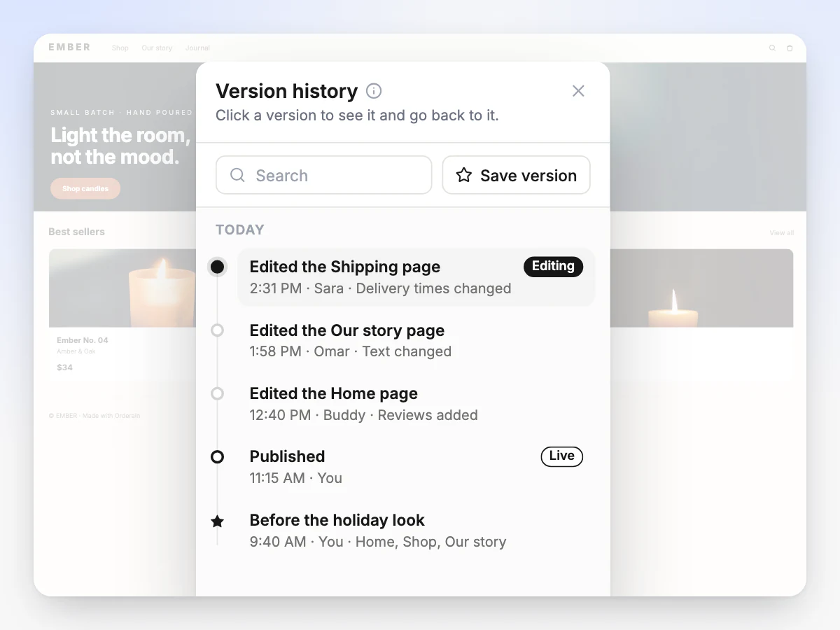
Task: Open the Shop nav link
Action: pyautogui.click(x=120, y=48)
